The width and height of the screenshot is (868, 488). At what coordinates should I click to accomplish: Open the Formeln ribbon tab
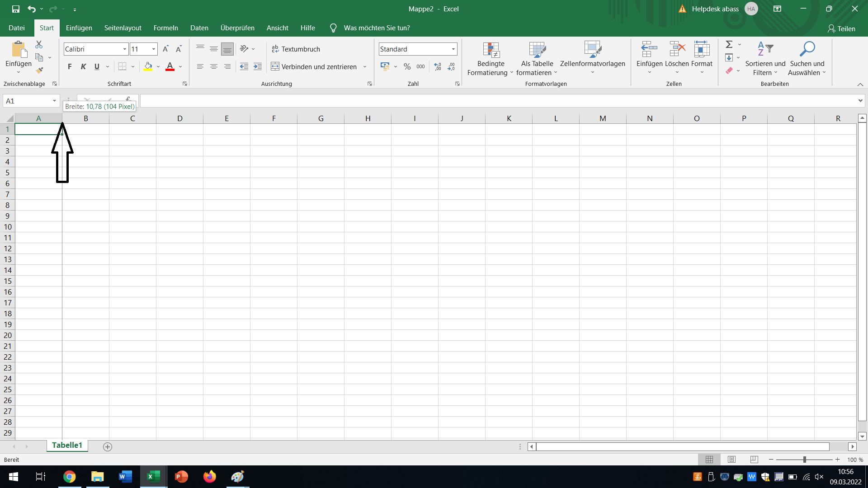[165, 28]
